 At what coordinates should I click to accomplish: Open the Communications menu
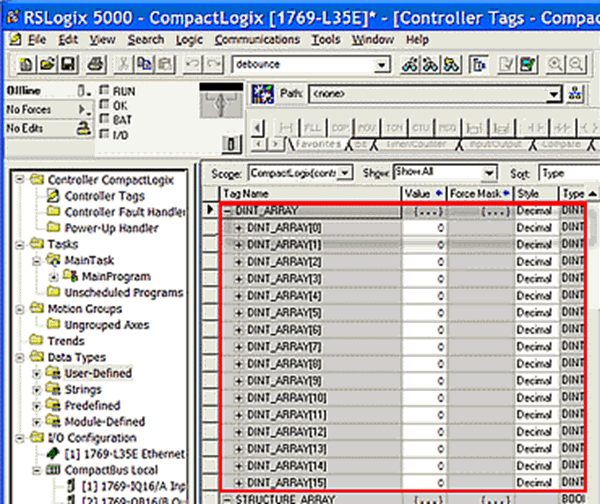(257, 39)
